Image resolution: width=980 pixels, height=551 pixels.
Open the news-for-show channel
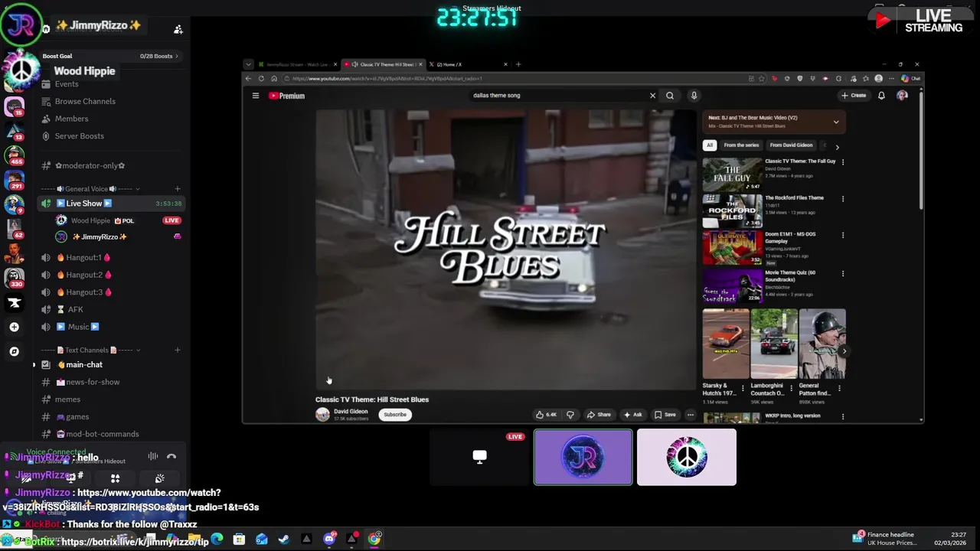point(93,382)
